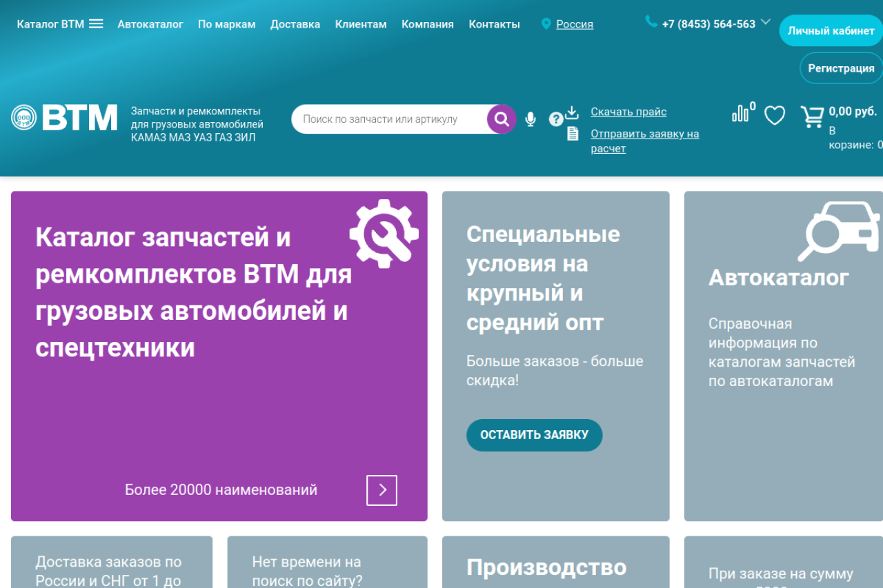The image size is (883, 588).
Task: Activate the voice search microphone icon
Action: (530, 119)
